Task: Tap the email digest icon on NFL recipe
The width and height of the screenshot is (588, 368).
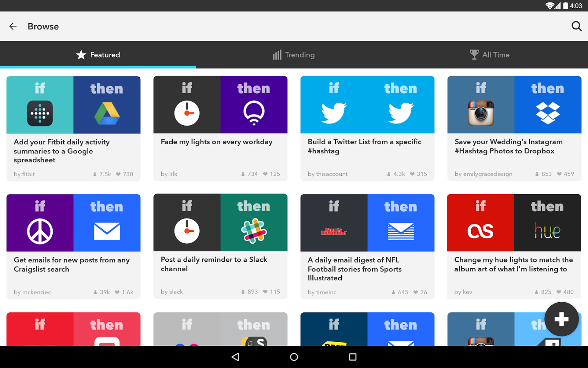Action: point(401,231)
